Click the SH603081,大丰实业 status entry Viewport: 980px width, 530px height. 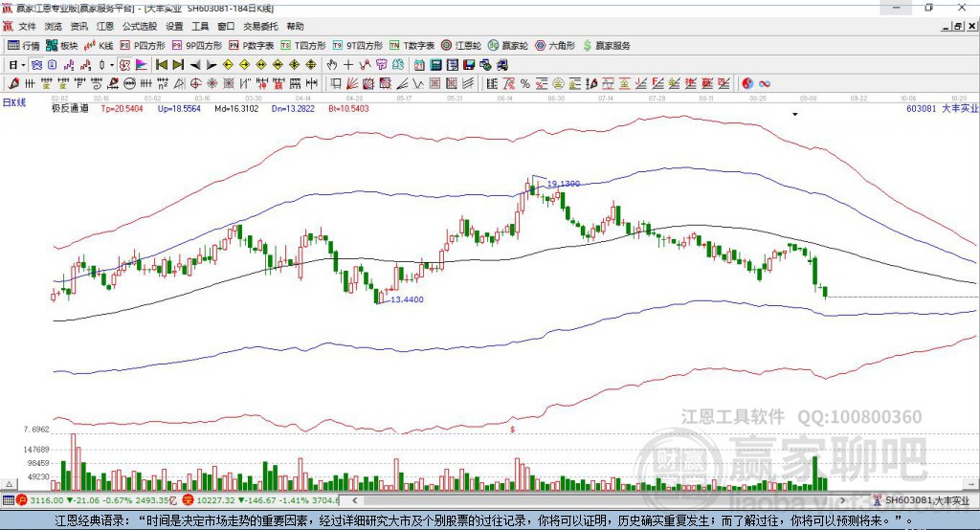[x=922, y=500]
